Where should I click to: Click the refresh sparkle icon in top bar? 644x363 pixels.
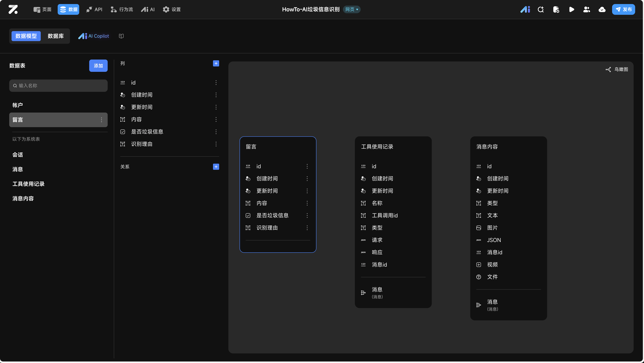[x=541, y=9]
